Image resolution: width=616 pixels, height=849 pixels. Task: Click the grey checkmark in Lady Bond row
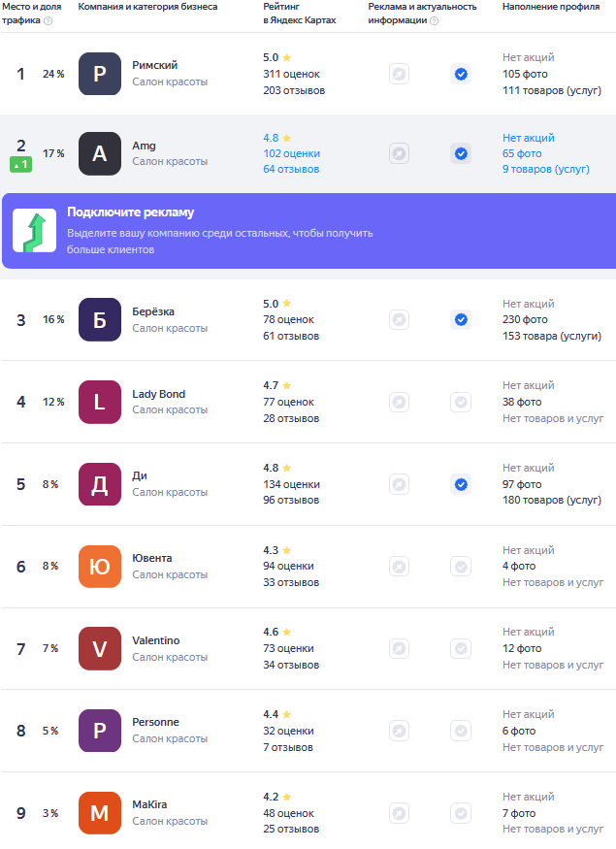coord(461,402)
